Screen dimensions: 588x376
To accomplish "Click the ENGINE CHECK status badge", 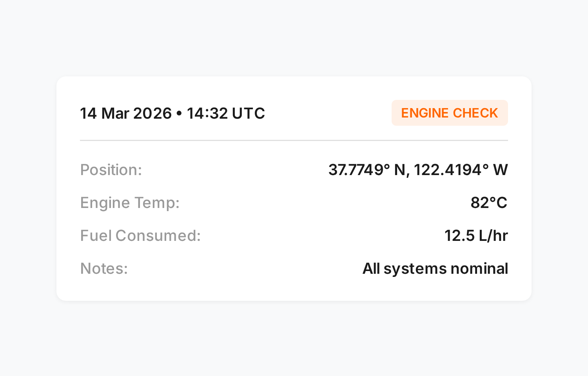I will point(450,113).
